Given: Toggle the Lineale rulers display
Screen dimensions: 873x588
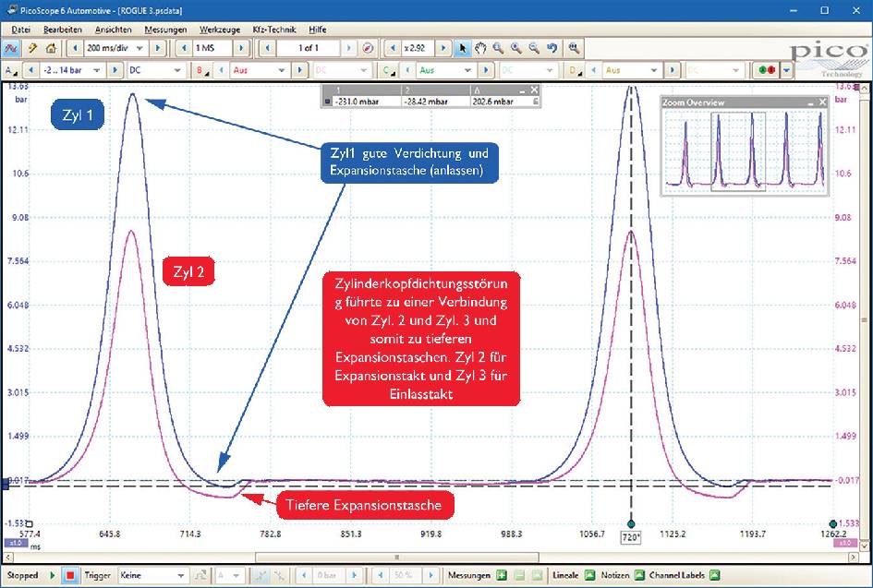Looking at the screenshot, I should [x=591, y=575].
